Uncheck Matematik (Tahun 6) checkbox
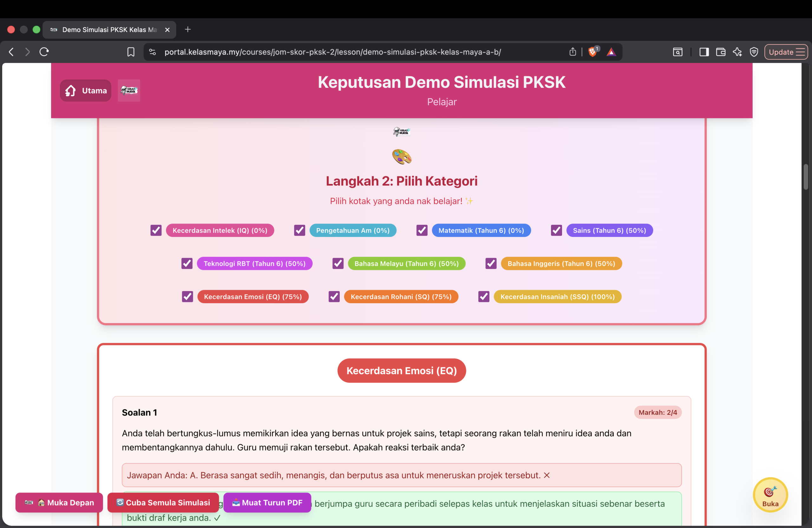Viewport: 812px width, 528px height. (x=422, y=230)
